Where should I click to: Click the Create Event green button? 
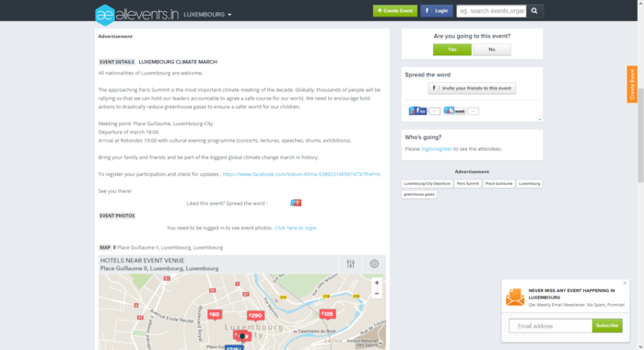pos(394,11)
